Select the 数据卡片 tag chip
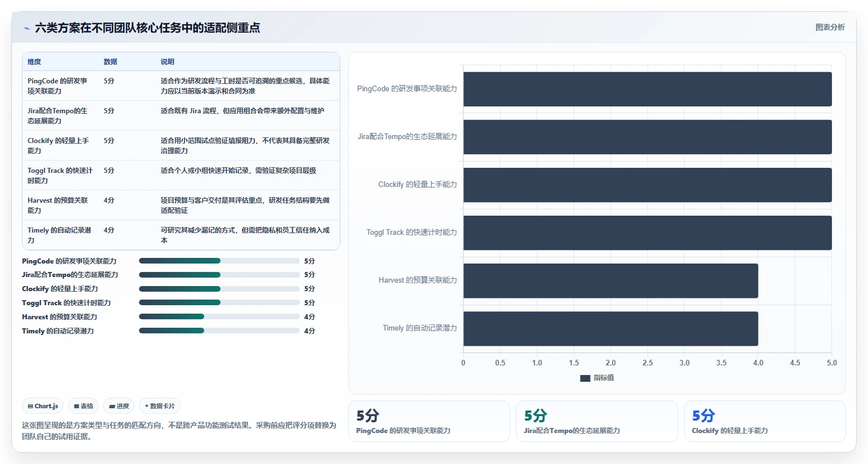Viewport: 868px width, 464px height. coord(160,406)
